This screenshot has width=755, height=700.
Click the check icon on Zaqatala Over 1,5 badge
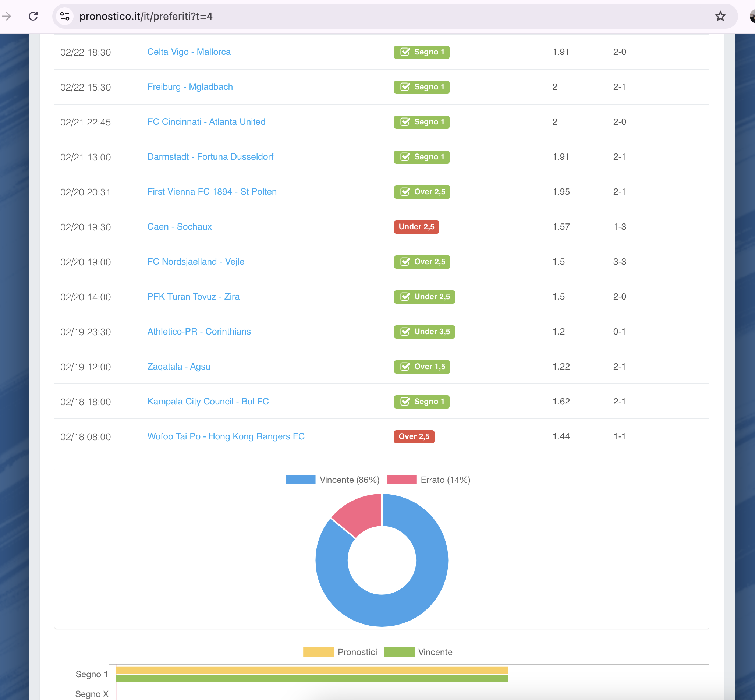(405, 367)
